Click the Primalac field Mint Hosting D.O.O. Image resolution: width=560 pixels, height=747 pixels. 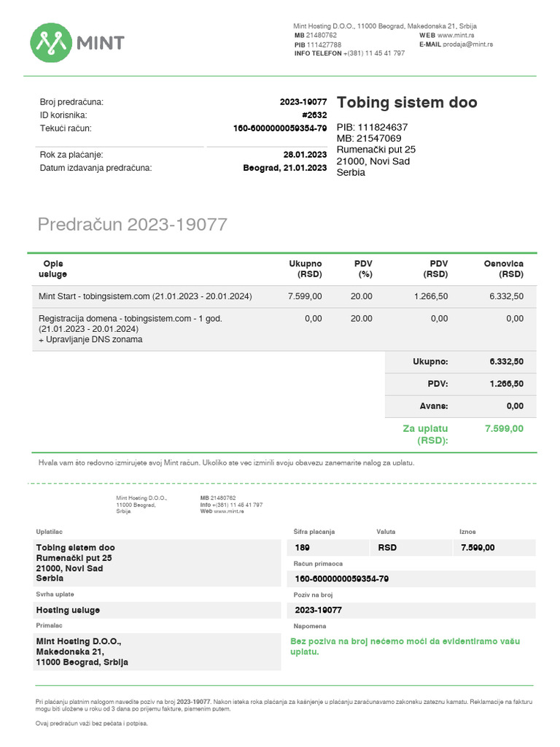(157, 651)
